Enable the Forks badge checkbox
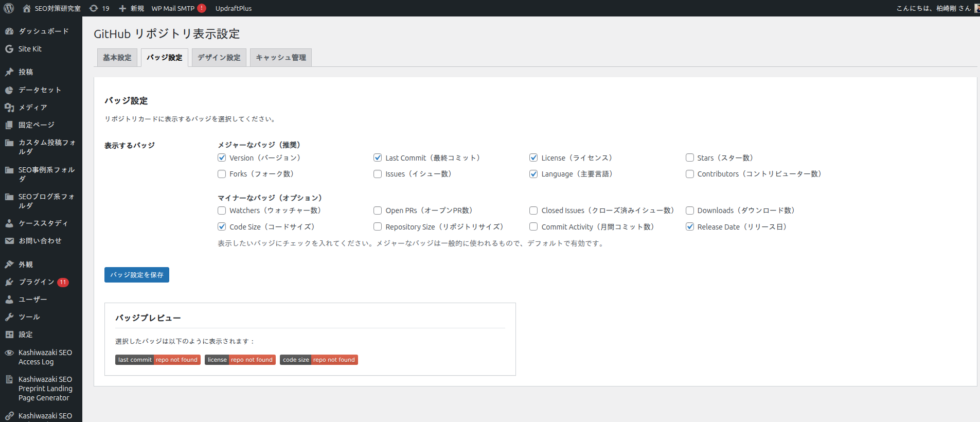Image resolution: width=980 pixels, height=422 pixels. (x=222, y=174)
